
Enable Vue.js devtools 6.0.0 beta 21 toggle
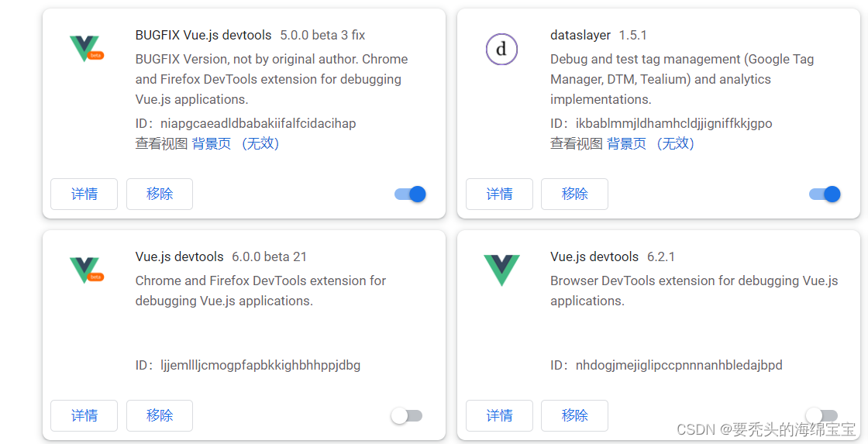407,416
